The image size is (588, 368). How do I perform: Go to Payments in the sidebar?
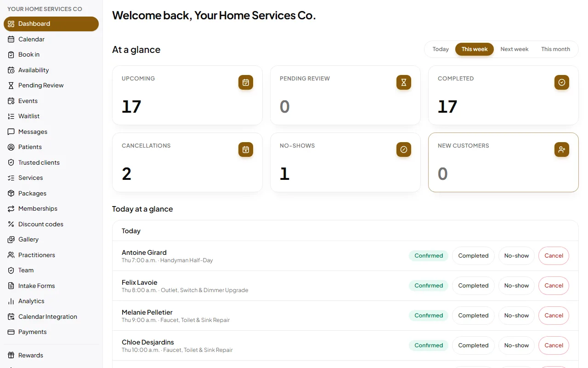tap(51, 332)
